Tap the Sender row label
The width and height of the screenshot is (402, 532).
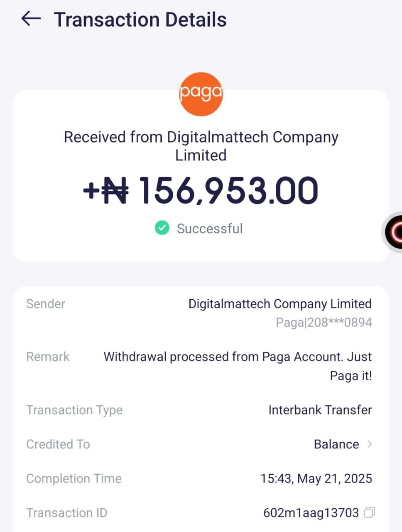tap(46, 304)
